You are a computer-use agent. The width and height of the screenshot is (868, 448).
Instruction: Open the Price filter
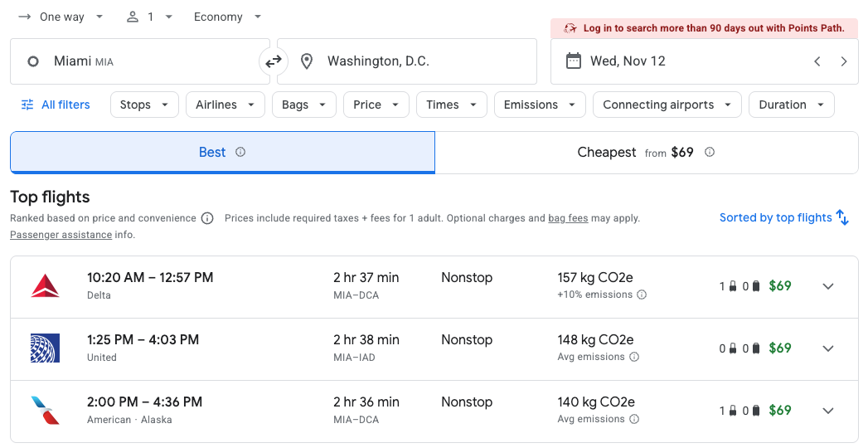pos(376,105)
